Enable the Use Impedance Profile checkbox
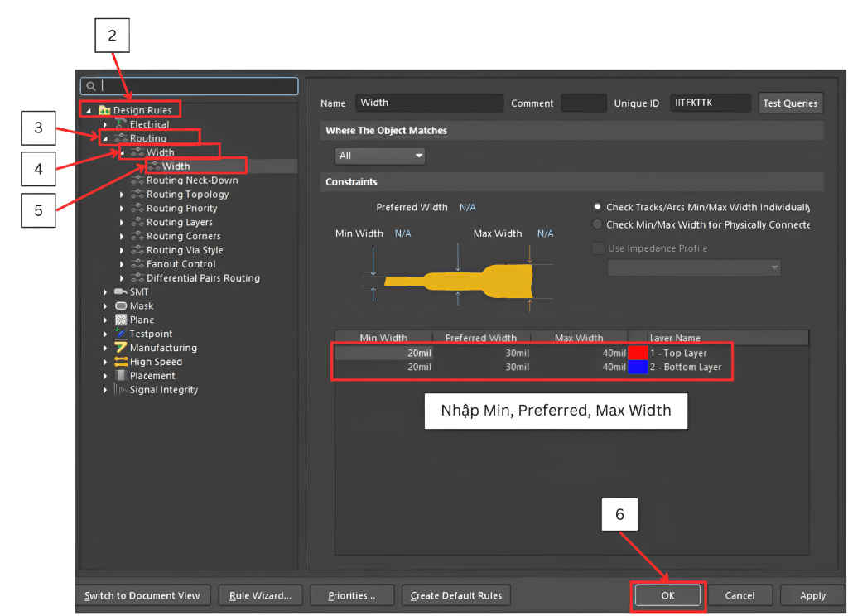The height and width of the screenshot is (616, 848). (x=598, y=248)
